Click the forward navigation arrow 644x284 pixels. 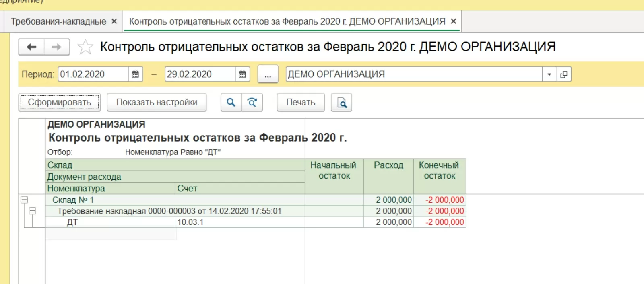pyautogui.click(x=56, y=47)
